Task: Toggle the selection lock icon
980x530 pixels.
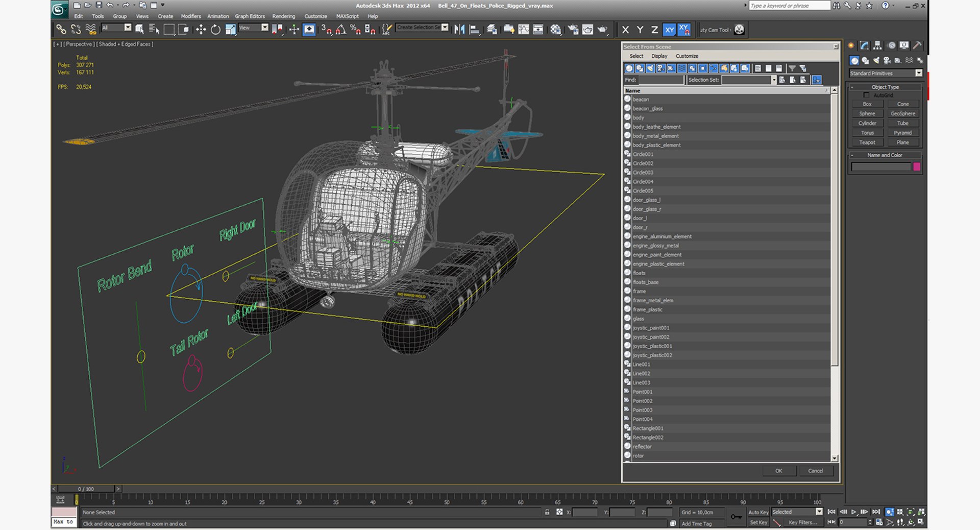Action: pyautogui.click(x=547, y=512)
